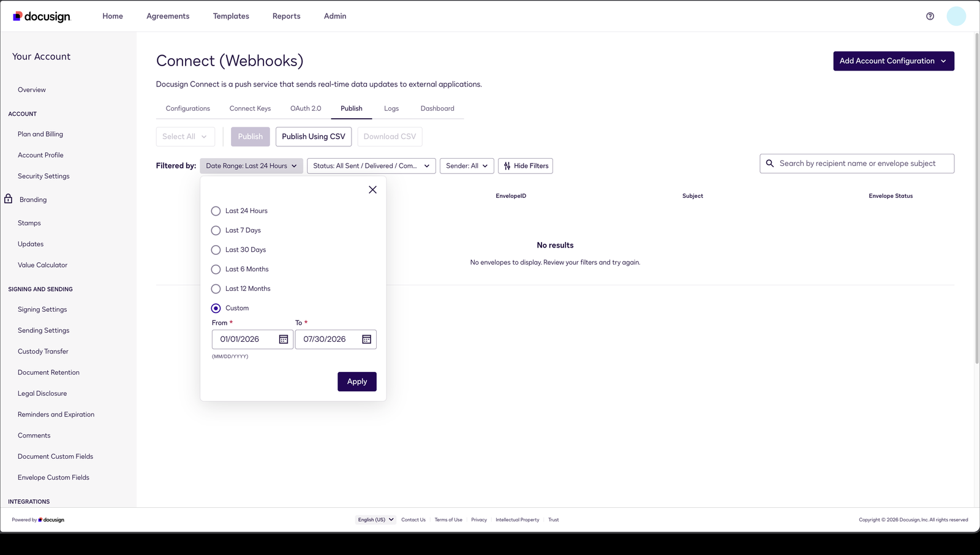Open Branding settings
The image size is (980, 555).
tap(33, 200)
